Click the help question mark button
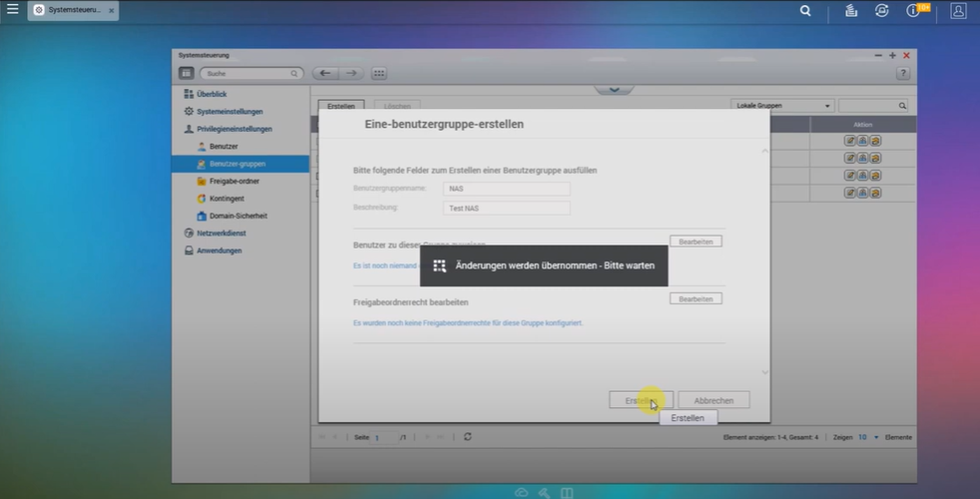 tap(902, 74)
